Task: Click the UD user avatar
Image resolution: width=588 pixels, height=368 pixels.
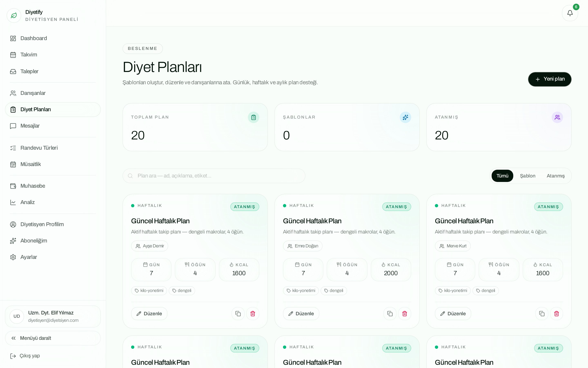Action: coord(17,316)
